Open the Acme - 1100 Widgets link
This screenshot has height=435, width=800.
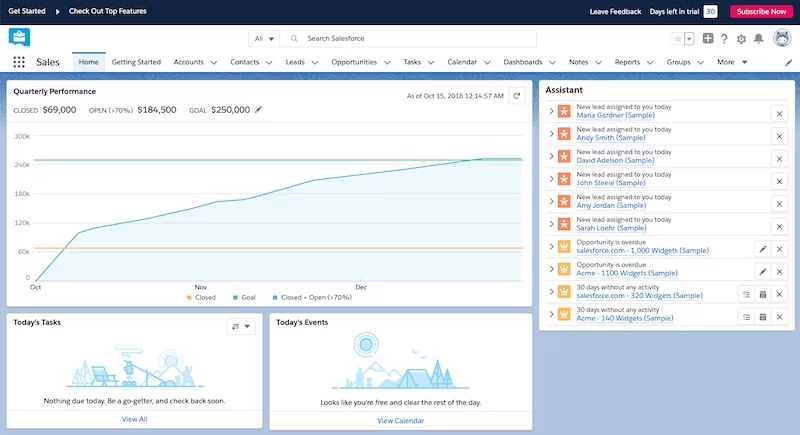click(627, 273)
